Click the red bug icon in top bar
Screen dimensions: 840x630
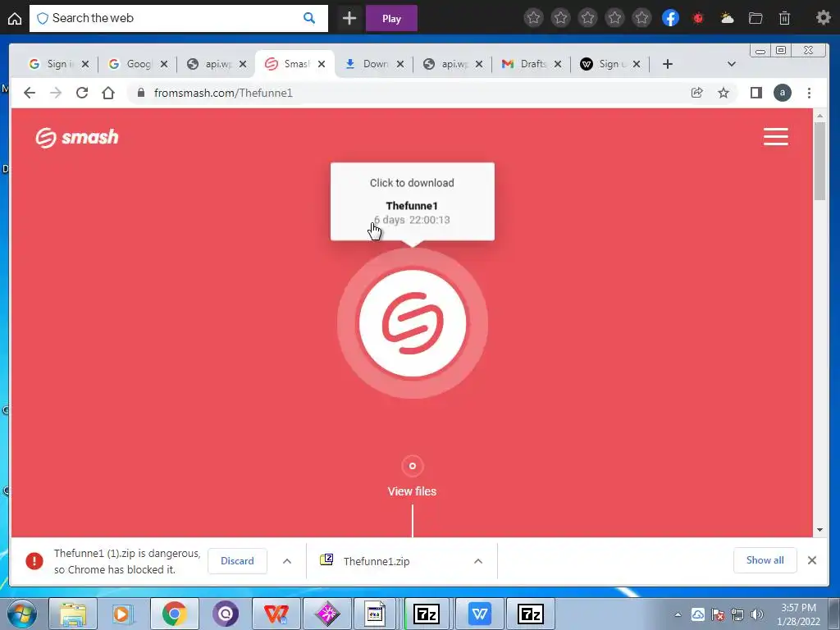click(x=698, y=18)
